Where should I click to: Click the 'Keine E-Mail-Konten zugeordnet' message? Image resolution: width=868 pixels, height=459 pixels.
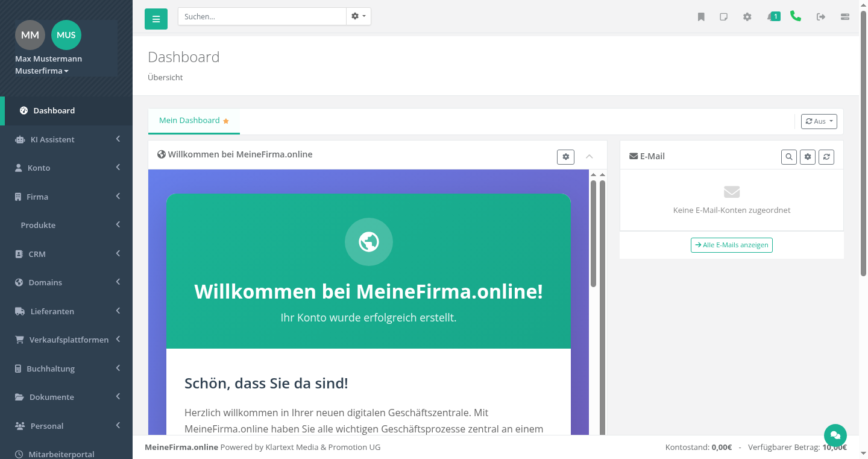click(x=732, y=211)
